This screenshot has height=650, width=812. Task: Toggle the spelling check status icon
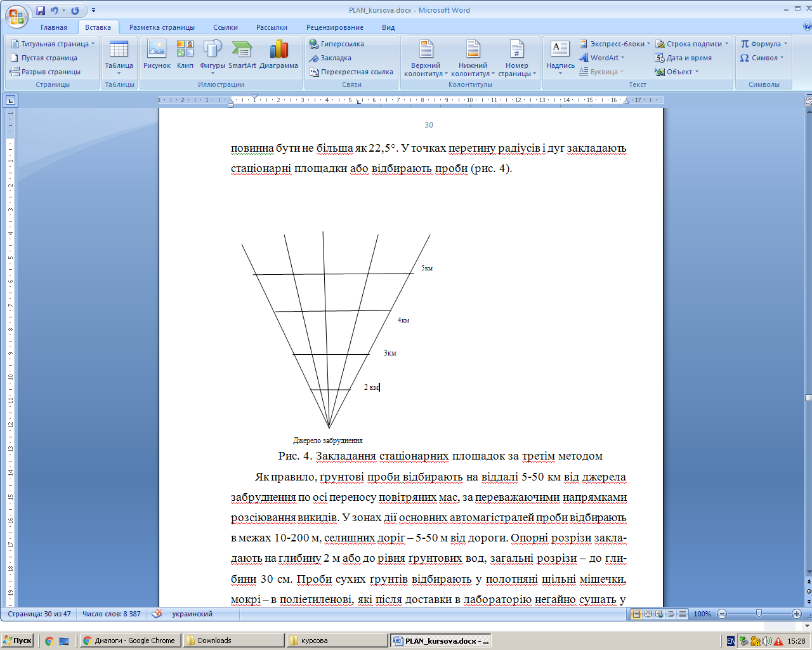point(157,614)
